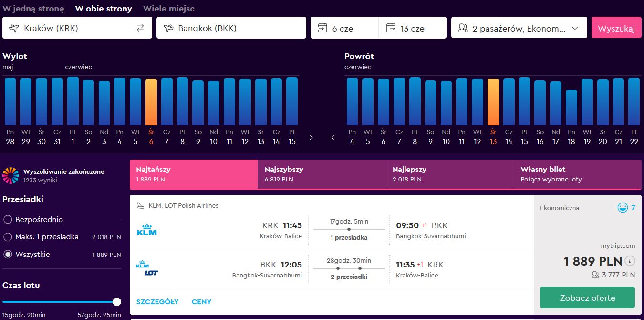Click the departing plane icon beside Kraków
This screenshot has width=644, height=320.
13,28
